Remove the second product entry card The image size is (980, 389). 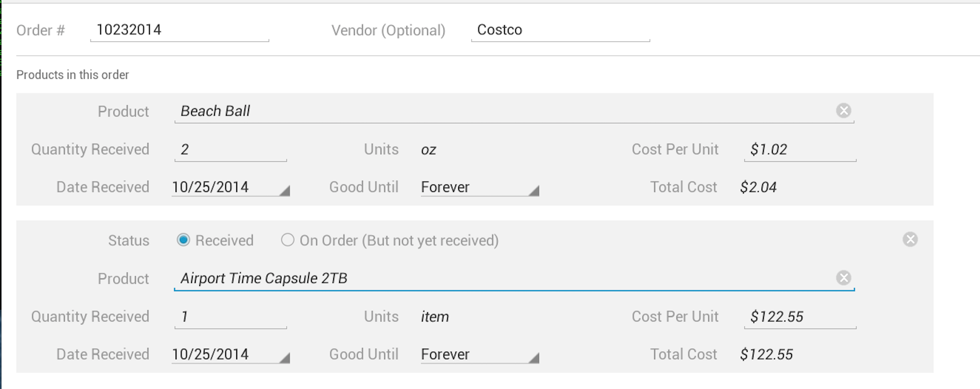[x=910, y=239]
